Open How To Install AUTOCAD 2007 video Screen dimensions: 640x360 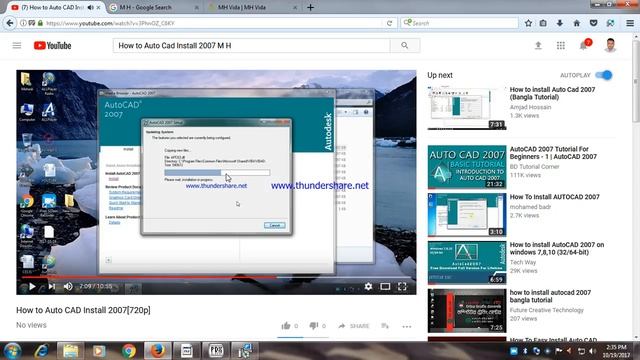[x=554, y=197]
